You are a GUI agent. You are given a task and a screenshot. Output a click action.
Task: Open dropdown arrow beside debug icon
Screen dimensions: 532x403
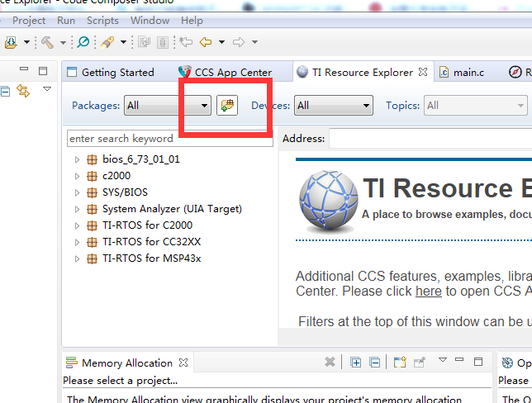tap(26, 42)
